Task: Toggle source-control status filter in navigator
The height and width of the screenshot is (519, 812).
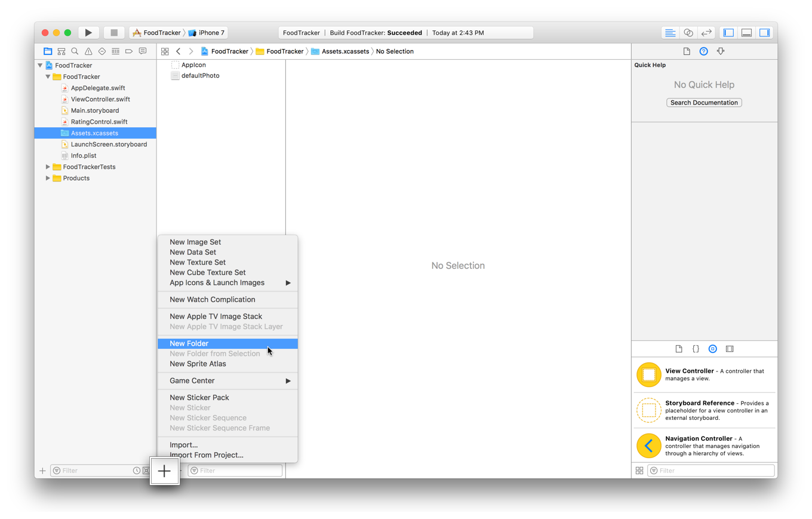Action: tap(146, 471)
